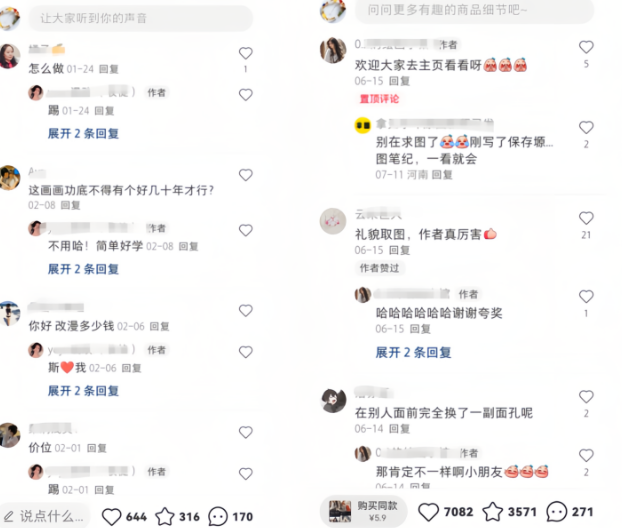
Task: Like the post with 644 likes
Action: click(111, 516)
